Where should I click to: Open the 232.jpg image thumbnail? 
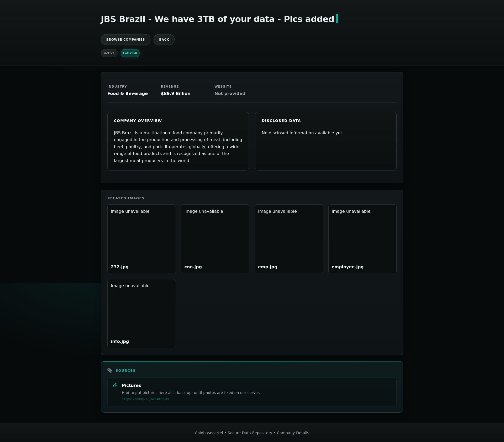tap(141, 239)
